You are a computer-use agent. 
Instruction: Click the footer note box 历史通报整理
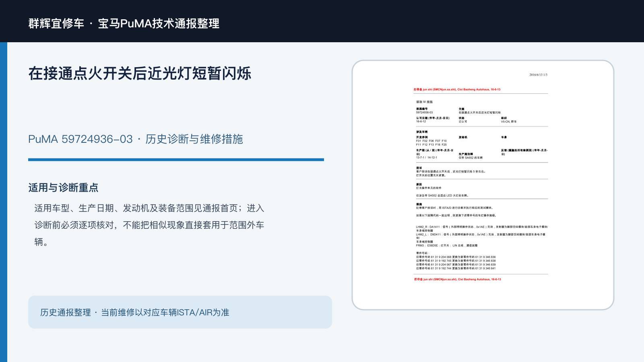pyautogui.click(x=180, y=312)
